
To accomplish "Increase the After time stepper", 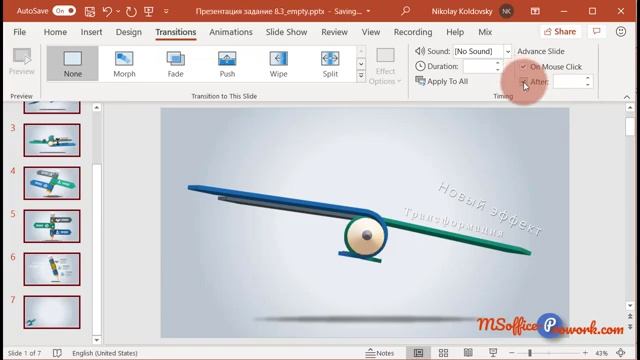I will click(x=588, y=78).
